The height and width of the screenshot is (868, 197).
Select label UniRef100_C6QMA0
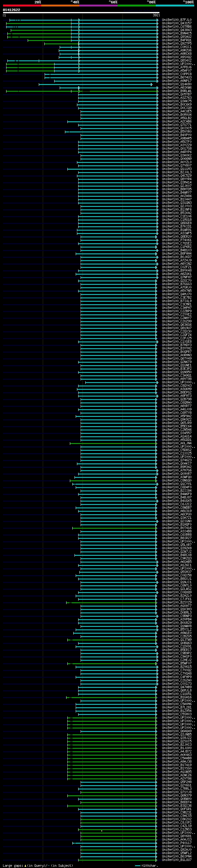[176, 403]
